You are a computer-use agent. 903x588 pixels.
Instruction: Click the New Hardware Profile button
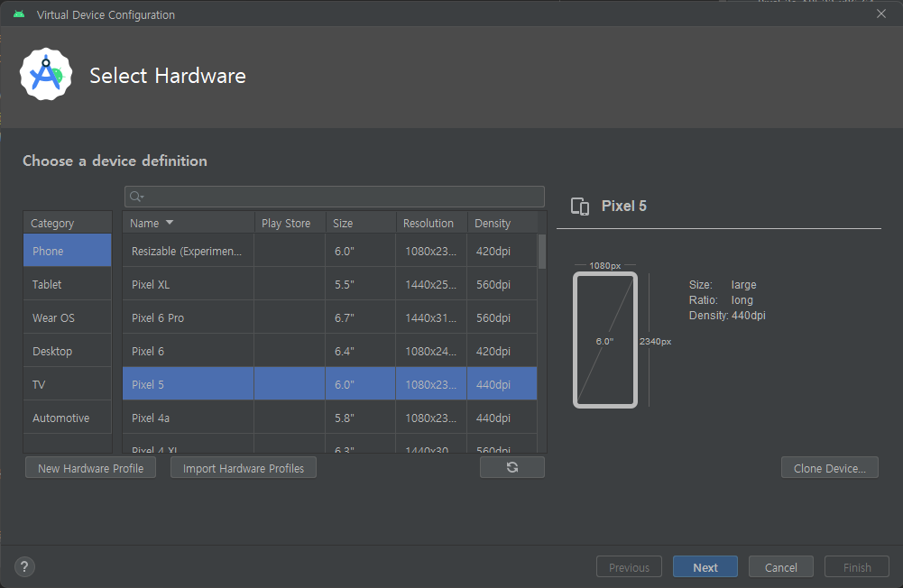[x=90, y=468]
